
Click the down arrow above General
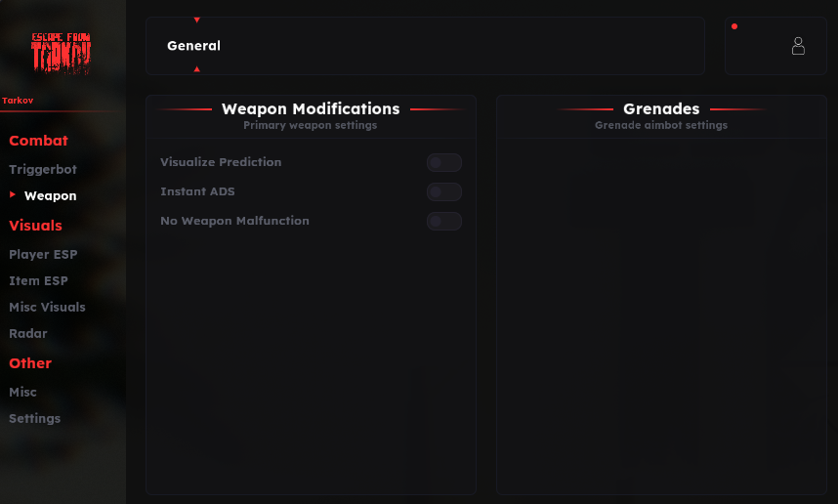[x=197, y=20]
